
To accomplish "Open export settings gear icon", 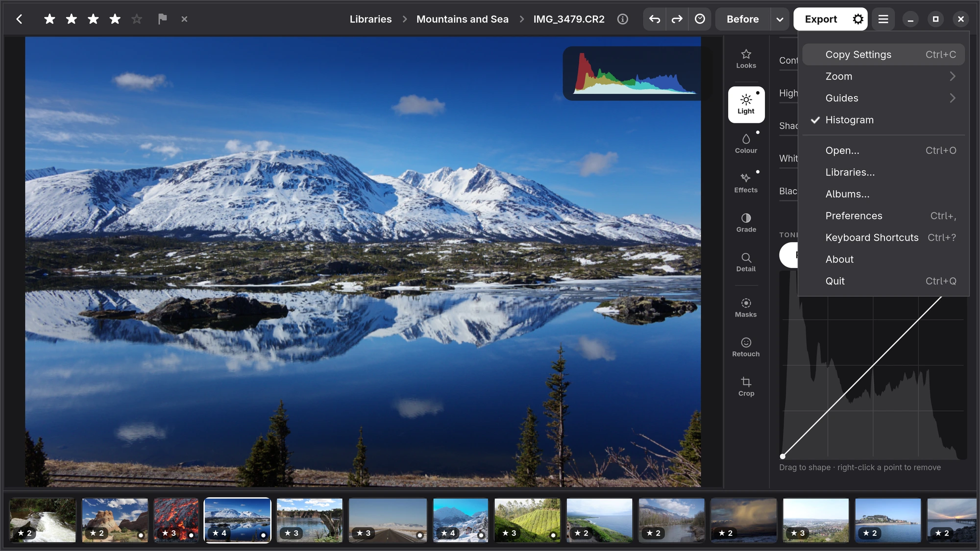I will [x=858, y=19].
